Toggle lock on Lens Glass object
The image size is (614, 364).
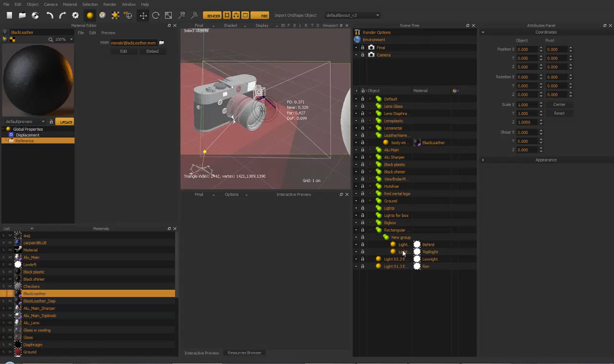363,106
